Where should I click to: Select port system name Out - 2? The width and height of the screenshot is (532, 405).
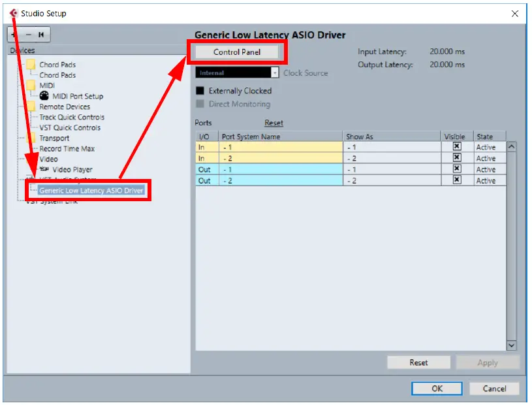point(280,180)
